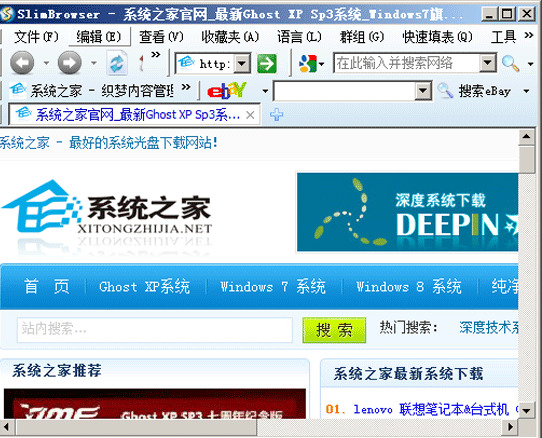Click the vertical scrollbar down arrow
The width and height of the screenshot is (542, 438).
pyautogui.click(x=526, y=411)
